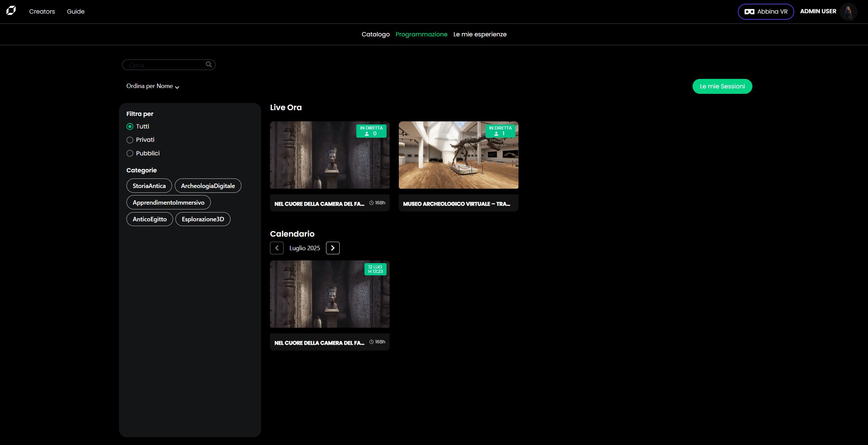The width and height of the screenshot is (868, 445).
Task: Advance to the next month after Luglio 2025
Action: click(332, 248)
